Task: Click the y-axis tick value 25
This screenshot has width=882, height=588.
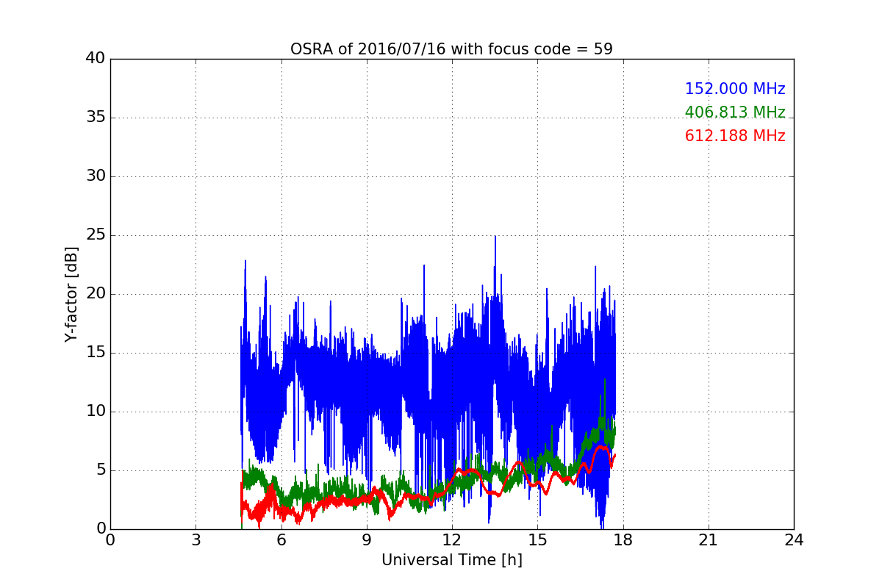Action: 96,235
